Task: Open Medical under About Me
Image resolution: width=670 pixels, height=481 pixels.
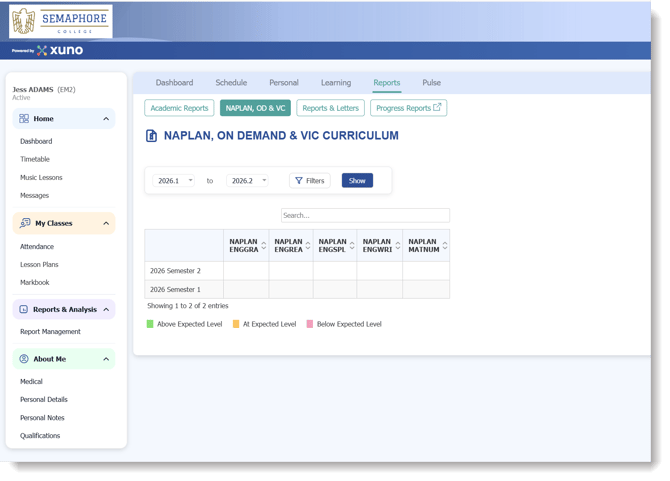Action: pyautogui.click(x=31, y=381)
